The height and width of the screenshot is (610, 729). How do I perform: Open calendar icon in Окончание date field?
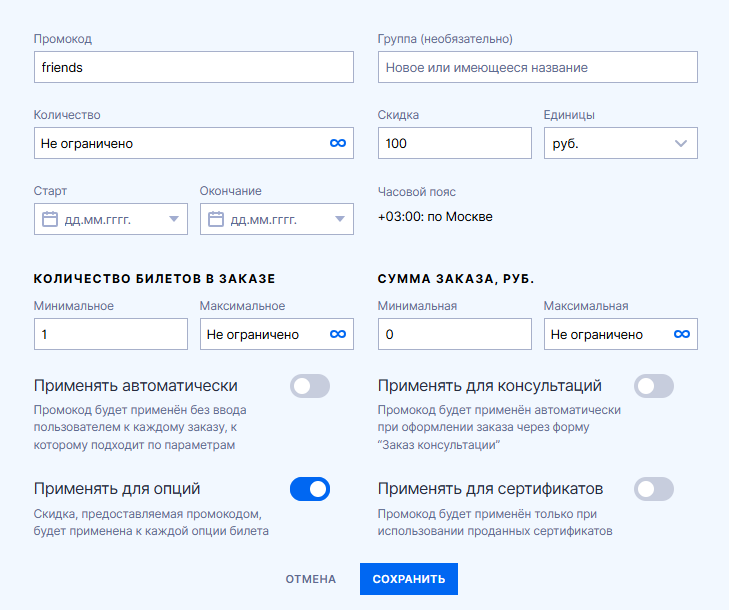point(216,219)
